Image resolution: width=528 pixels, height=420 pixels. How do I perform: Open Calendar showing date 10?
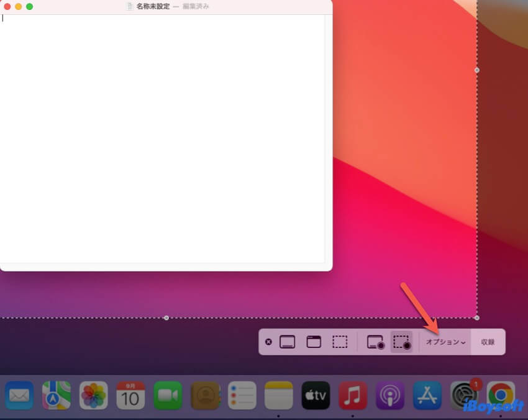tap(130, 395)
